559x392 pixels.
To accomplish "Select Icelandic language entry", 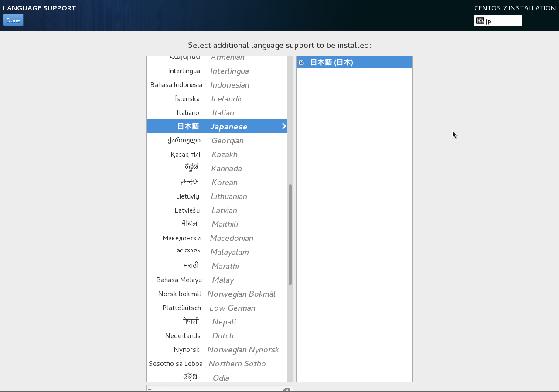I will pos(217,99).
